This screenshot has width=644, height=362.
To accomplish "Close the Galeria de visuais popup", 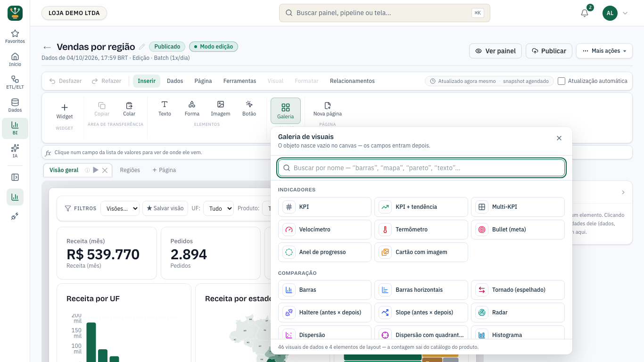I will [x=559, y=138].
